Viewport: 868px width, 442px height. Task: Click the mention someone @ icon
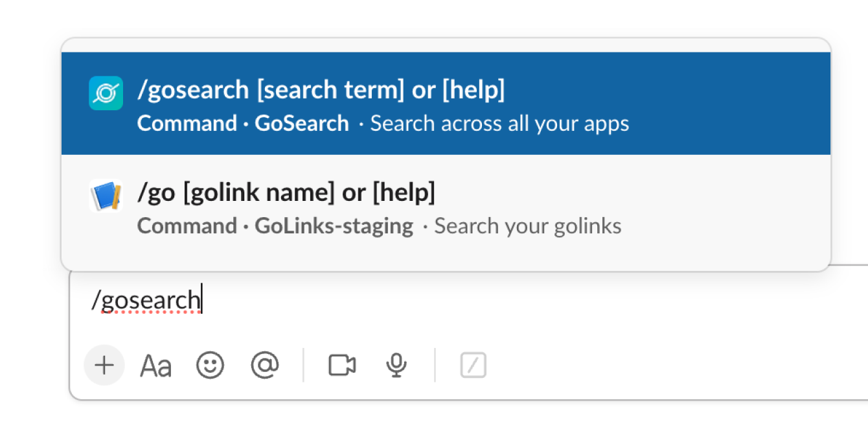coord(264,365)
